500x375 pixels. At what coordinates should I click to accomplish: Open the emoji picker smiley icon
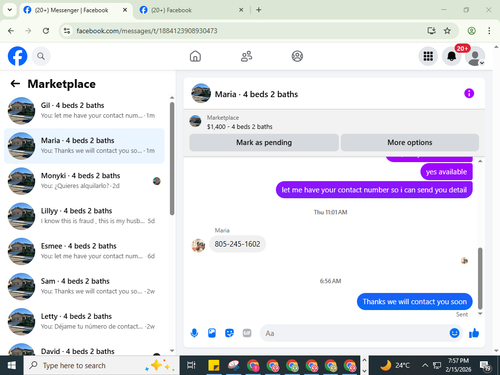coord(454,333)
